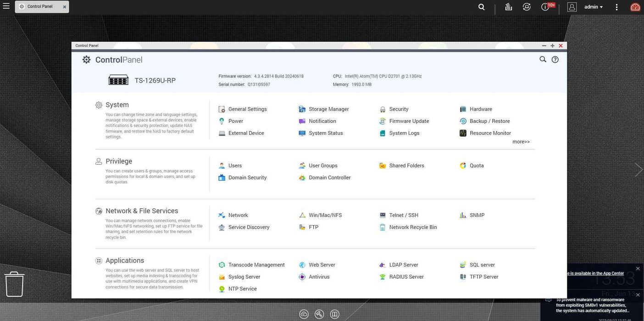644x321 pixels.
Task: Open the desktop Recycle Bin
Action: coord(14,284)
